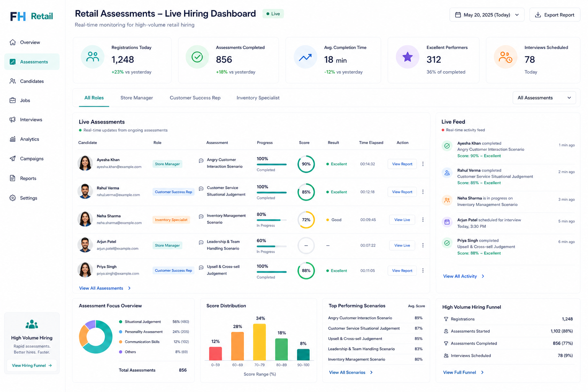Open the kebab menu in Neha Sharma's row
The height and width of the screenshot is (392, 588).
[x=423, y=220]
